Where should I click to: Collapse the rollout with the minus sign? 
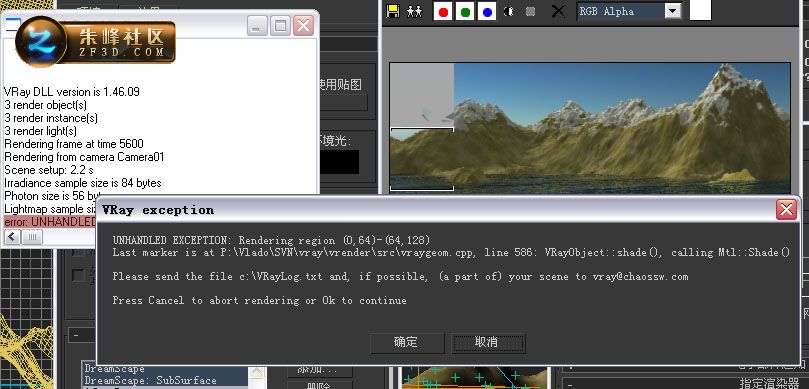pyautogui.click(x=76, y=336)
